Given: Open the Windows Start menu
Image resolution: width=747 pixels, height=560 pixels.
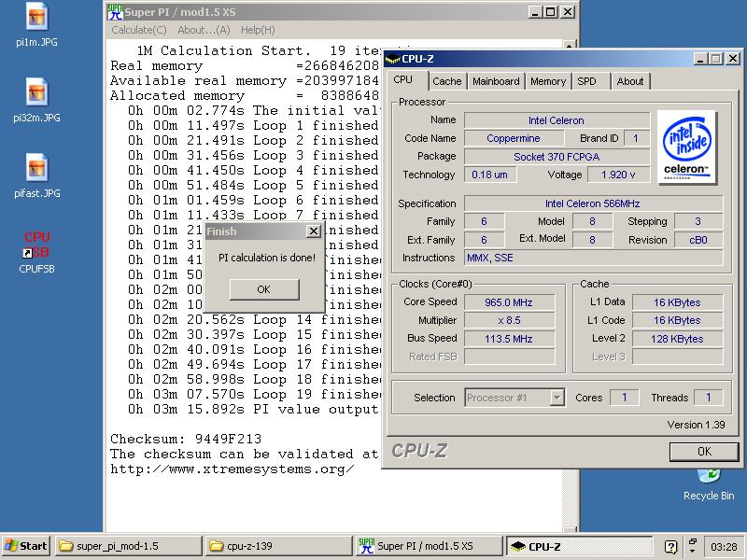Looking at the screenshot, I should coord(26,546).
